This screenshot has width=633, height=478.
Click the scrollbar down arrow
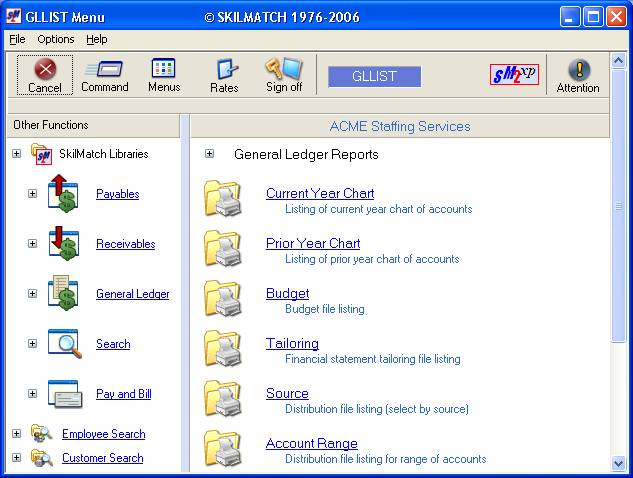618,463
